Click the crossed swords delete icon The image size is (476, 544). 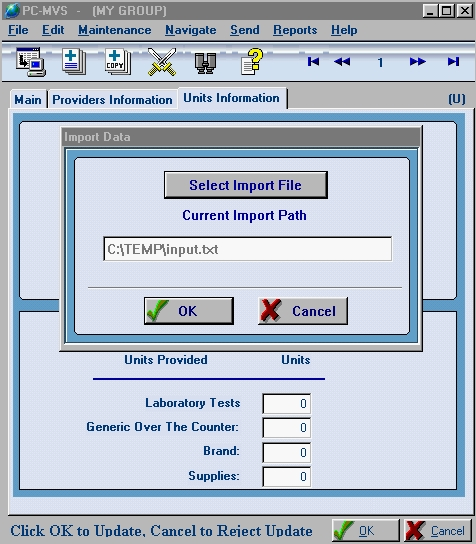pyautogui.click(x=162, y=62)
